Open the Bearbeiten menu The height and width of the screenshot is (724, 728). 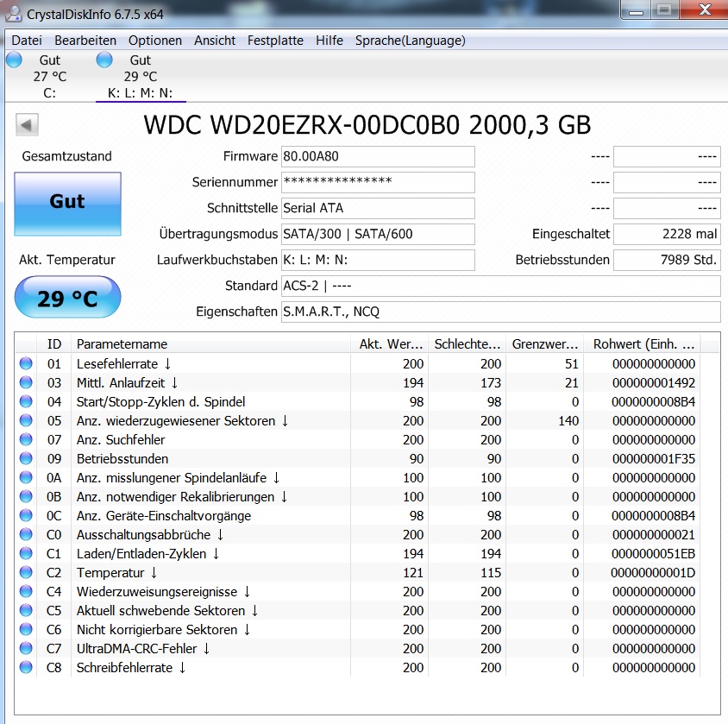[85, 41]
